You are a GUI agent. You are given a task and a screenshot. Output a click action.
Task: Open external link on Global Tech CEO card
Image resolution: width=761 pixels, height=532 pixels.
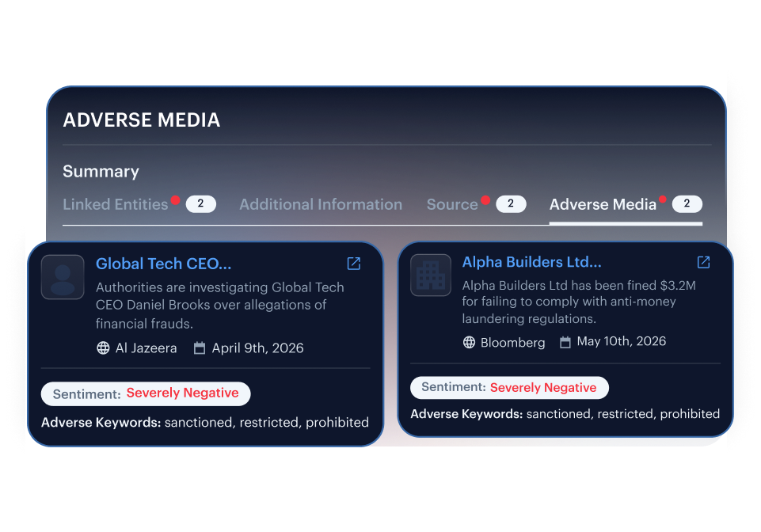coord(354,264)
